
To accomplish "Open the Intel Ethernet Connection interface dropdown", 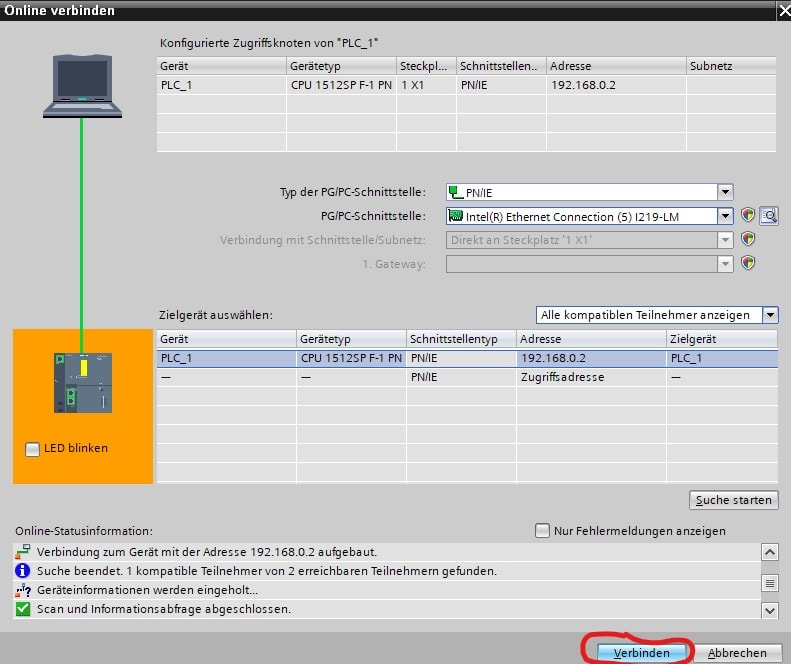I will pos(725,216).
